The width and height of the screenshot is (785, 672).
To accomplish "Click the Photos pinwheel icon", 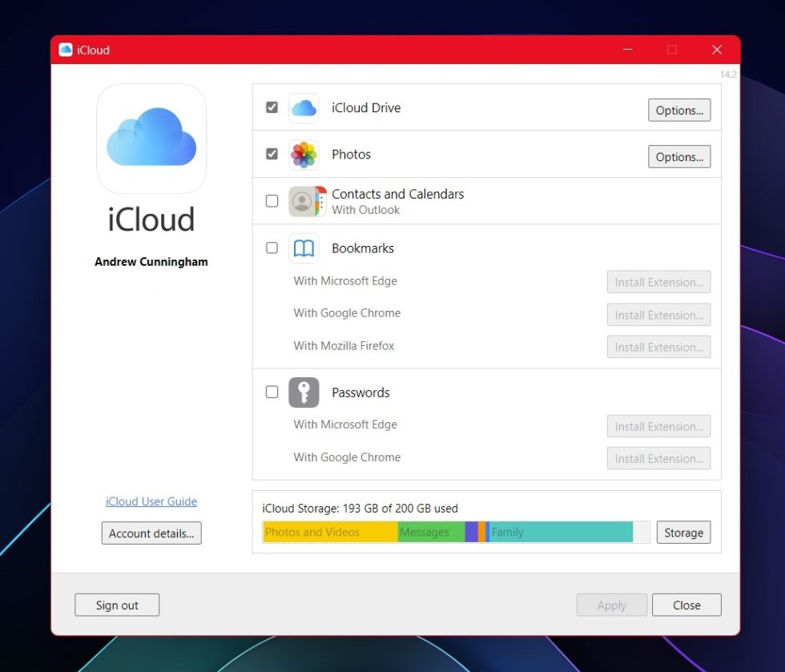I will (304, 154).
